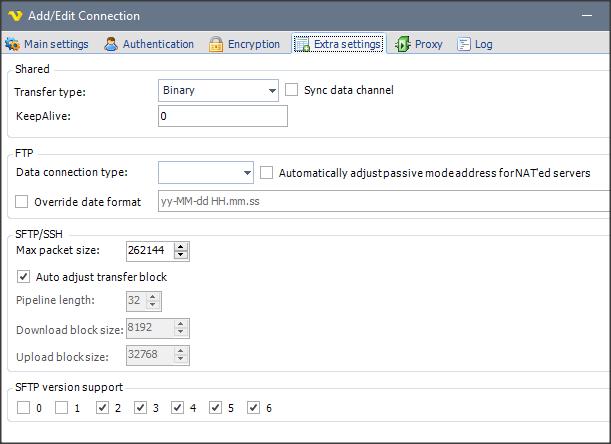611x444 pixels.
Task: Disable SFTP version 6 support
Action: (254, 408)
